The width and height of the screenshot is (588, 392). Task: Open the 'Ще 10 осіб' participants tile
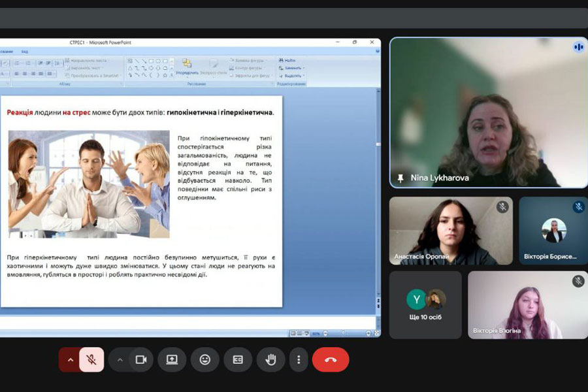[x=425, y=305]
